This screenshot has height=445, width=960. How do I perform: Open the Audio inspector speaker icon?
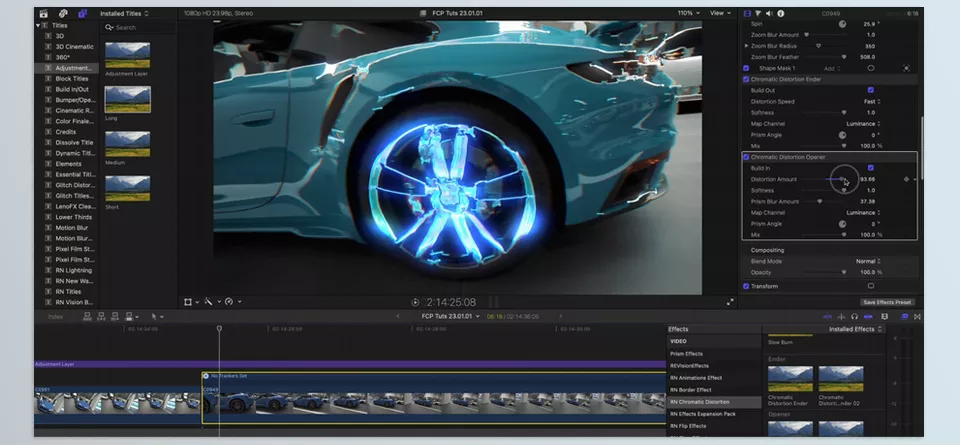coord(769,13)
